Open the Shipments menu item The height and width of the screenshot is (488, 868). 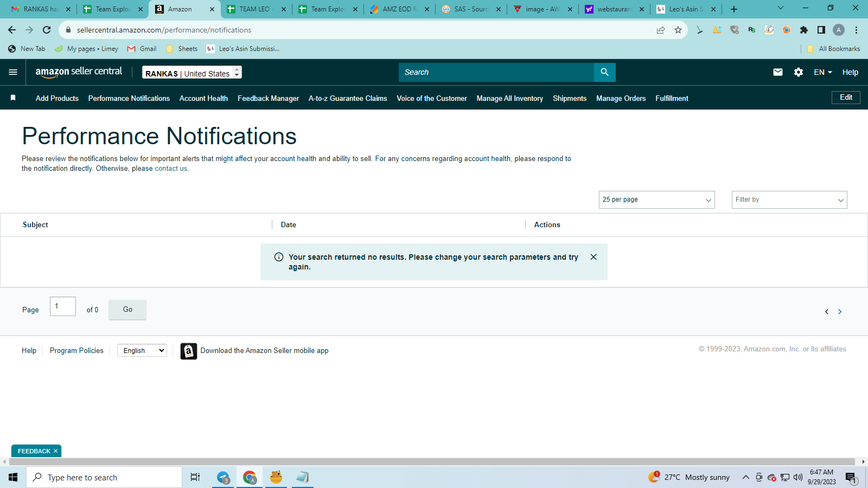(570, 98)
